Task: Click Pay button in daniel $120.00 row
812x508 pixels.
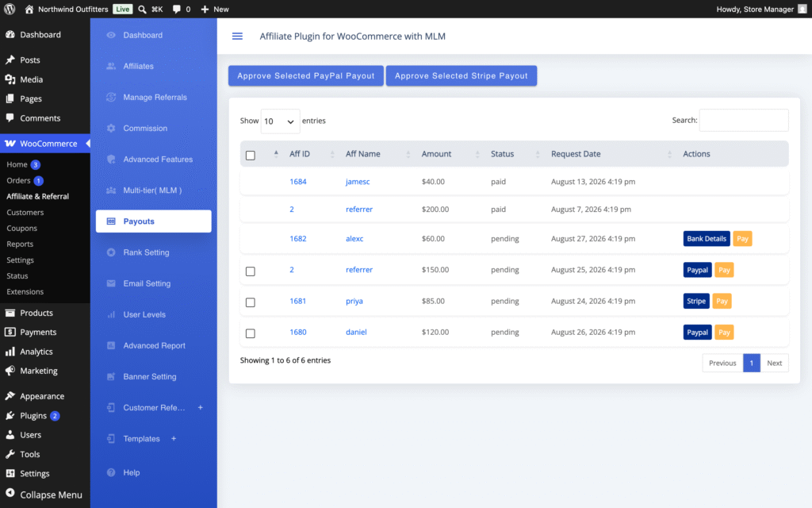Action: [x=724, y=332]
